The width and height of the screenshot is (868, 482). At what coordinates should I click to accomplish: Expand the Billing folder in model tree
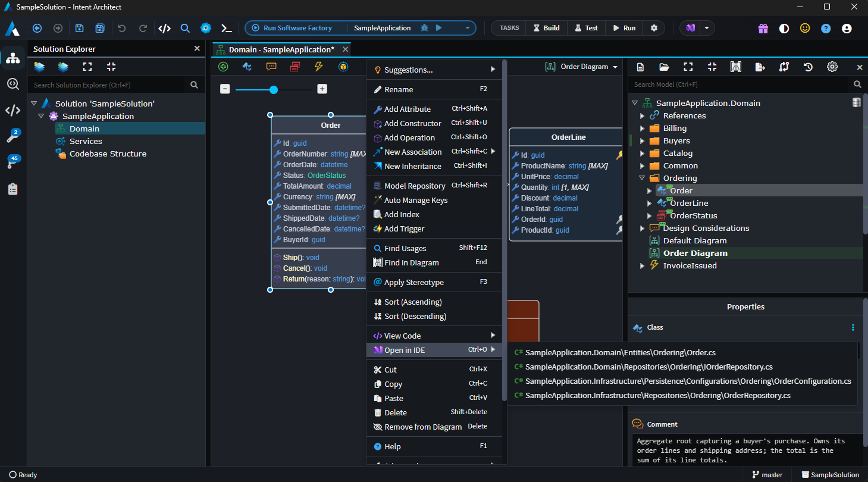(642, 129)
